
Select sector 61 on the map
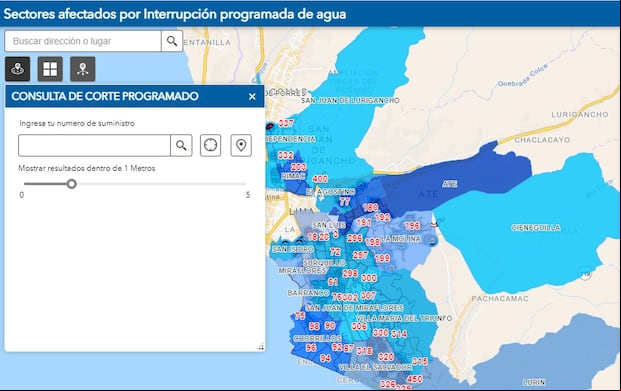coord(333,282)
